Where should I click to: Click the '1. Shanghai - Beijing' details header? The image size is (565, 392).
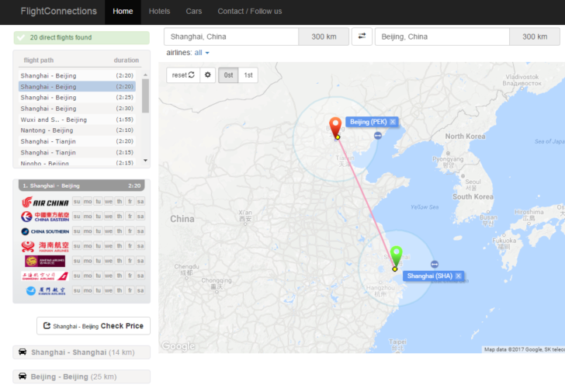point(81,186)
